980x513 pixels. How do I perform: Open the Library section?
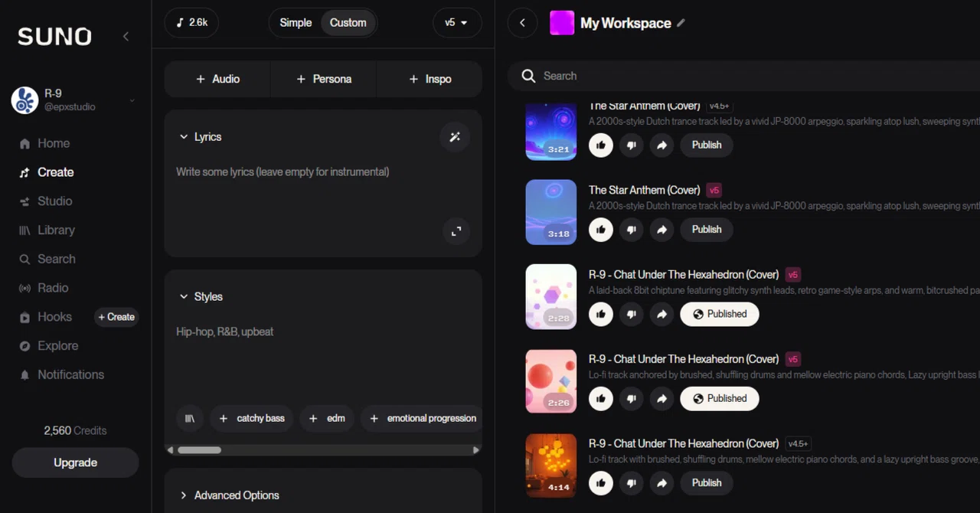coord(47,230)
